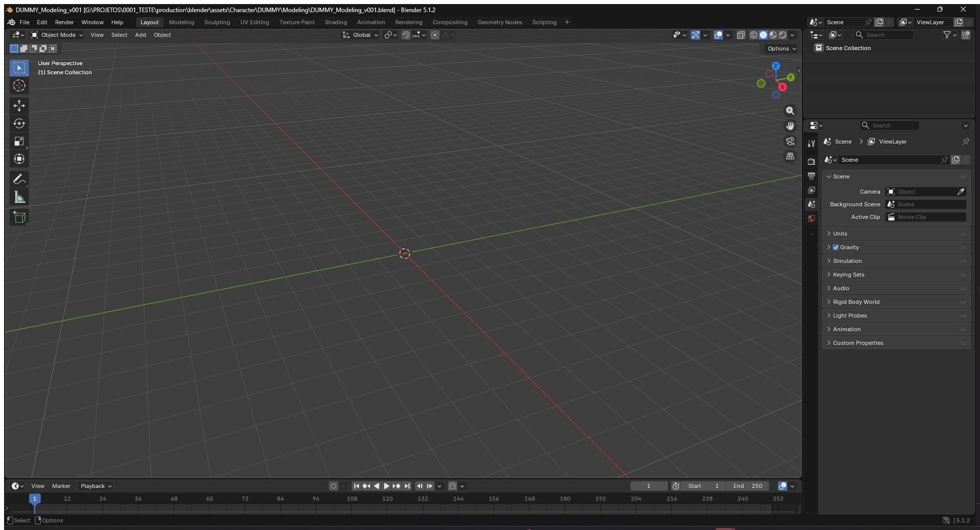This screenshot has height=530, width=980.
Task: Switch to rendered viewport shading
Action: [783, 35]
